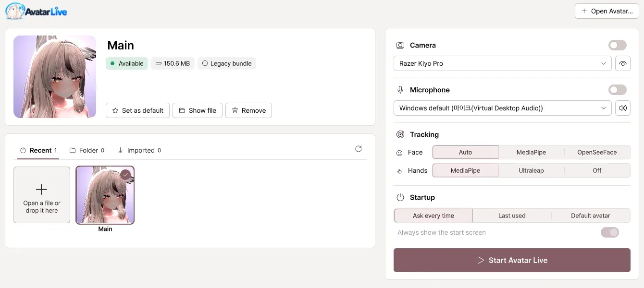Viewport: 644px width, 288px height.
Task: Select OpenSeeFace for face tracking
Action: (597, 152)
